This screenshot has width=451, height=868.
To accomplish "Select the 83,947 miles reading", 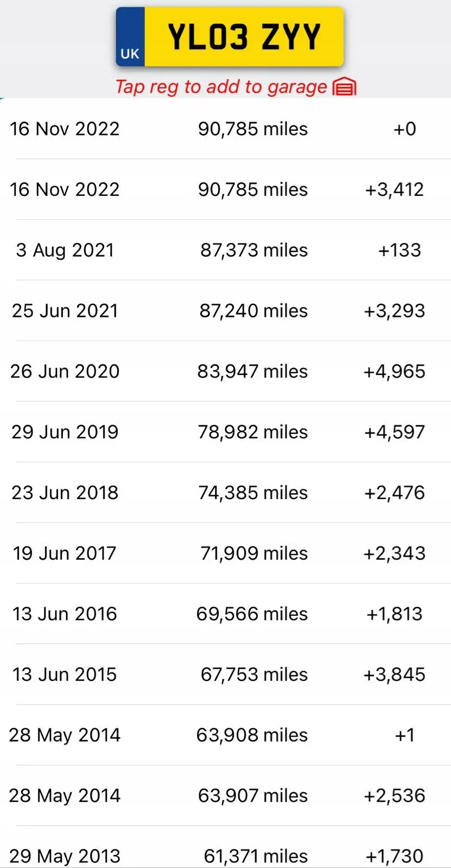I will [x=252, y=372].
